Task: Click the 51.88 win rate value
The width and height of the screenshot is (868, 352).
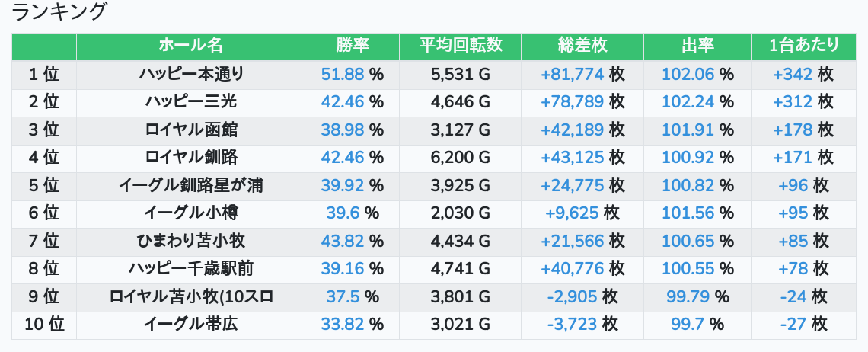Action: (x=343, y=75)
